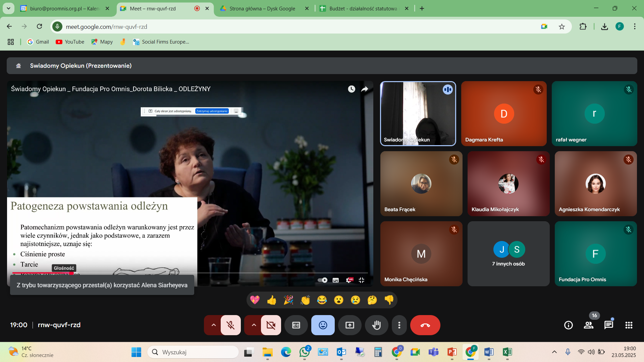The image size is (644, 362).
Task: Click the raise hand icon
Action: [376, 325]
